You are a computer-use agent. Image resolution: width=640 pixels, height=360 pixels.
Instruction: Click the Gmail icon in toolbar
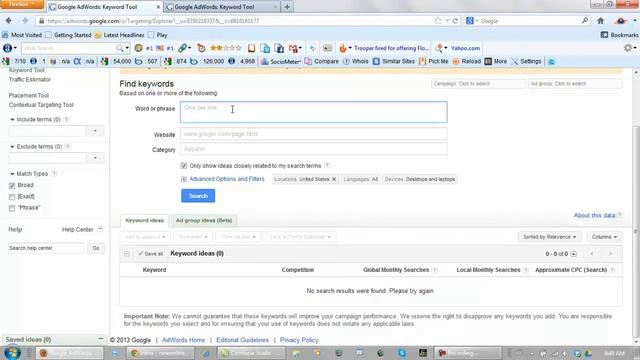pos(293,48)
